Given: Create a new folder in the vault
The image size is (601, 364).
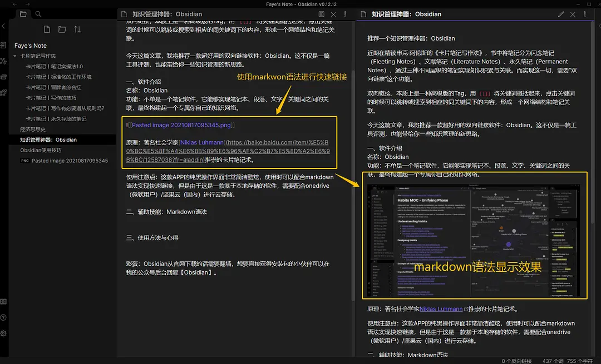Looking at the screenshot, I should [x=62, y=29].
